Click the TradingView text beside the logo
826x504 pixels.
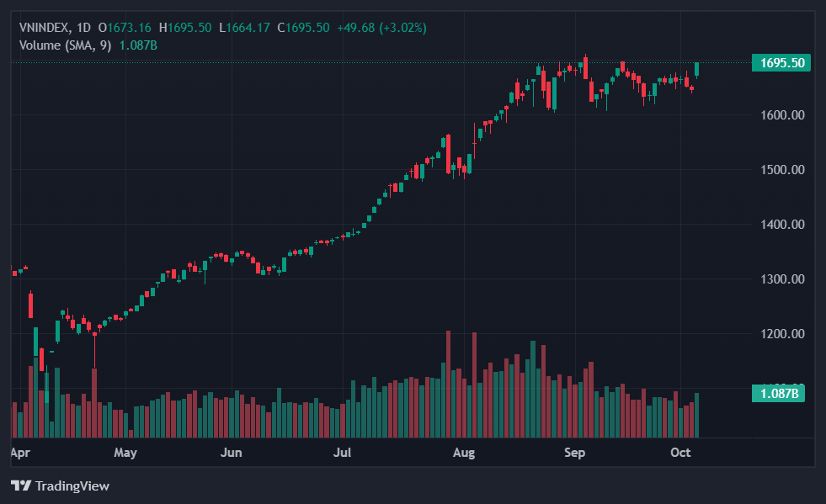click(x=72, y=485)
